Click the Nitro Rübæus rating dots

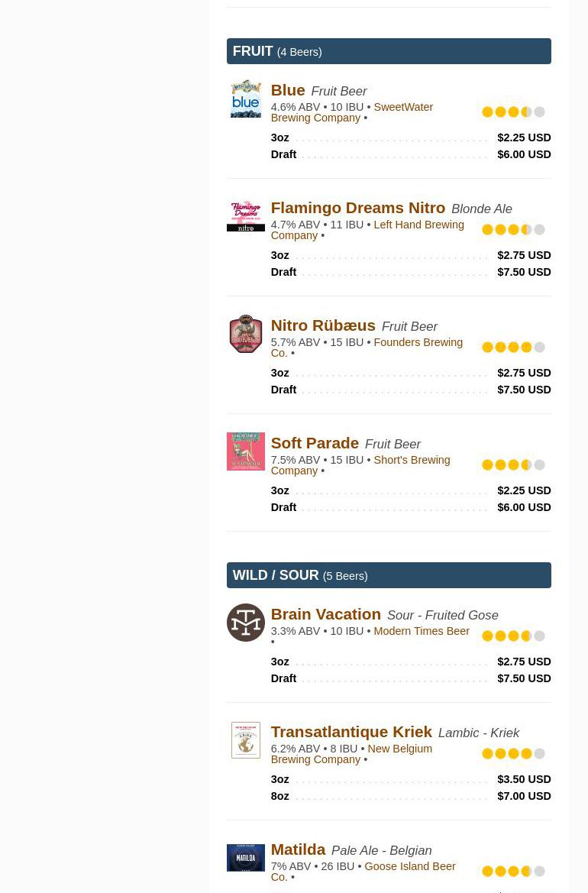pos(513,348)
